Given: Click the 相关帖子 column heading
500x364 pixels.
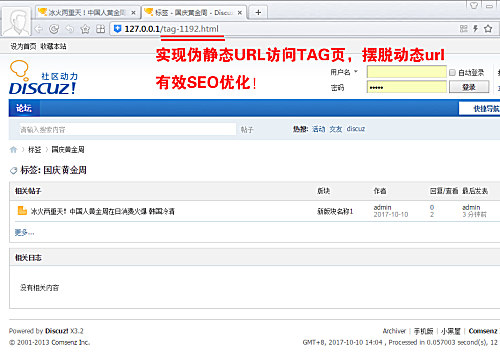Looking at the screenshot, I should pos(28,191).
